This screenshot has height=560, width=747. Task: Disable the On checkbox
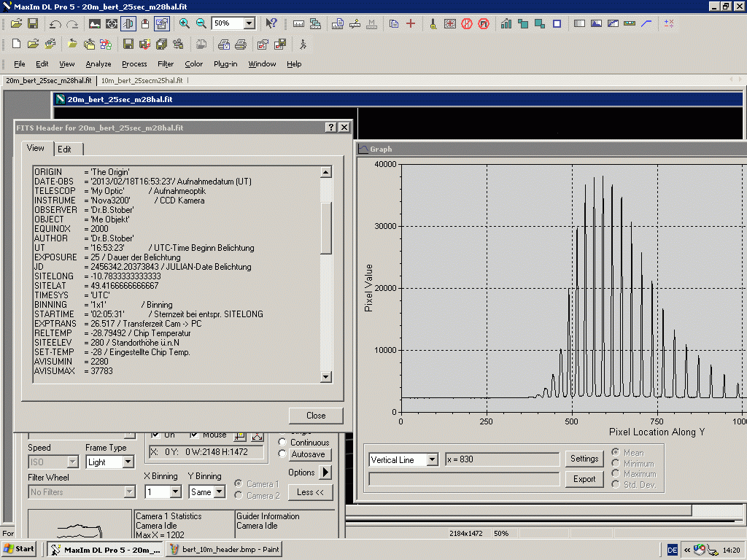(x=155, y=435)
